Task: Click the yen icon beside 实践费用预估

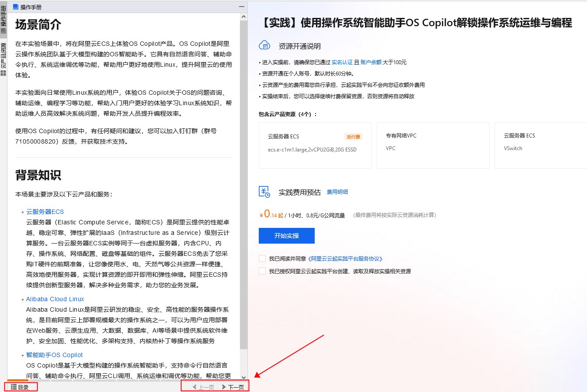Action: (x=264, y=192)
